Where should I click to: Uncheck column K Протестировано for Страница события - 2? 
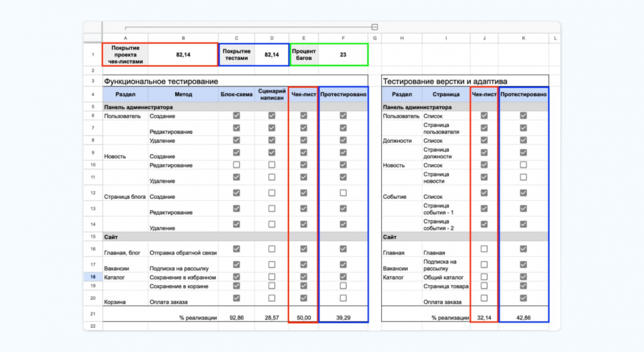(x=523, y=225)
